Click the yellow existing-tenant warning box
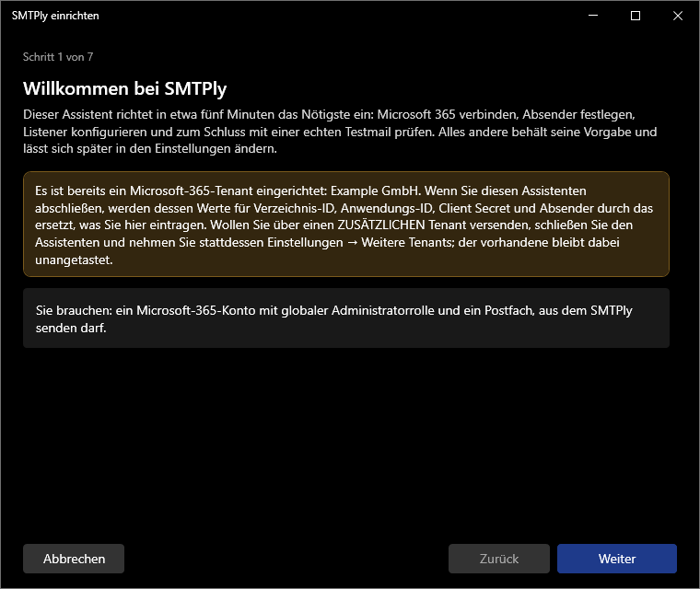The image size is (700, 589). click(x=346, y=224)
